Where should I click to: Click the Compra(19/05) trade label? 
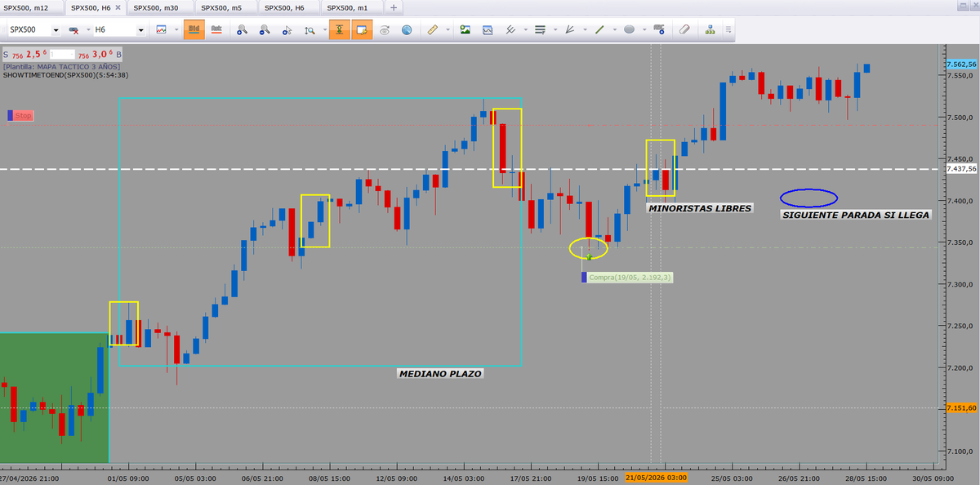pos(626,278)
